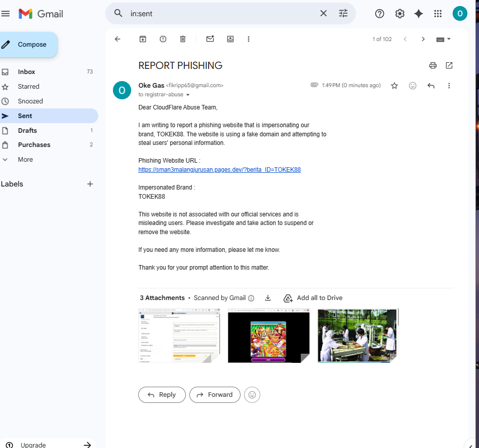Viewport: 479px width, 448px height.
Task: Add an emoji reaction from header
Action: [412, 86]
